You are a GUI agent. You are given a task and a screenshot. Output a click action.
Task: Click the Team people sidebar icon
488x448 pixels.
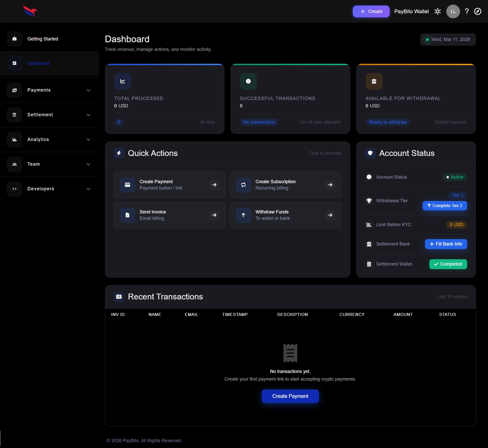click(x=14, y=164)
